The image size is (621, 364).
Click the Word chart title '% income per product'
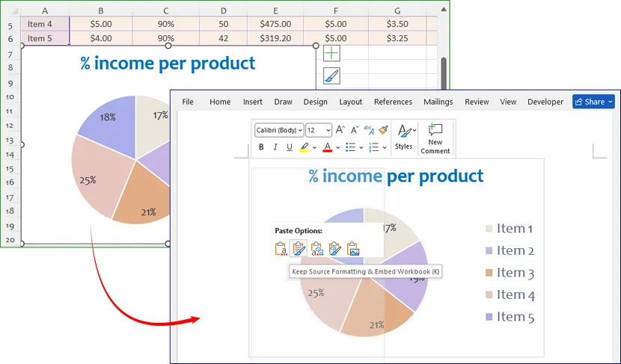[x=396, y=176]
